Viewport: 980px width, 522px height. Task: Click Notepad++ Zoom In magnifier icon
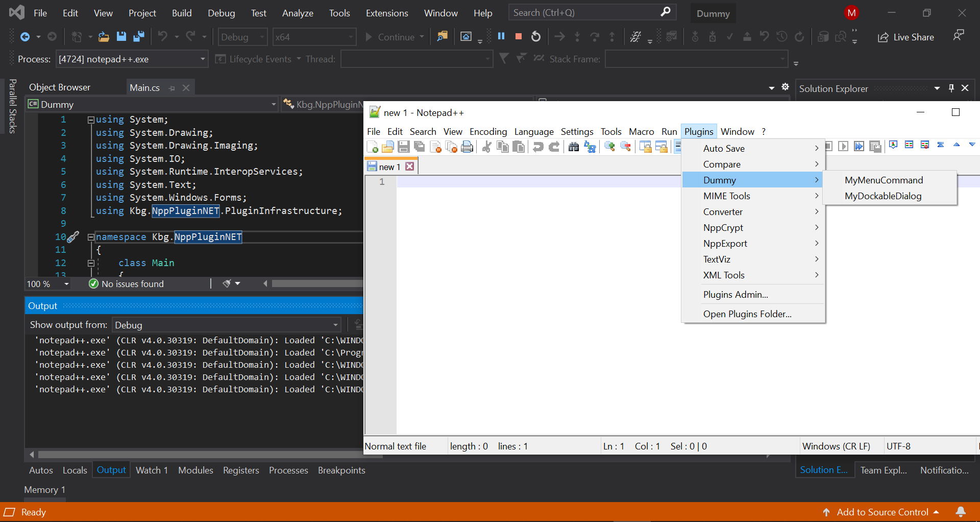pyautogui.click(x=609, y=147)
